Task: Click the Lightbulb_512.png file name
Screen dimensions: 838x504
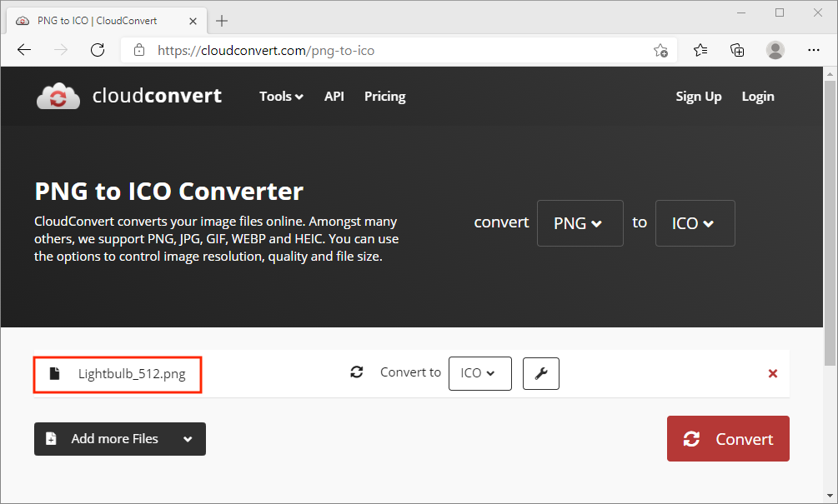Action: click(132, 374)
